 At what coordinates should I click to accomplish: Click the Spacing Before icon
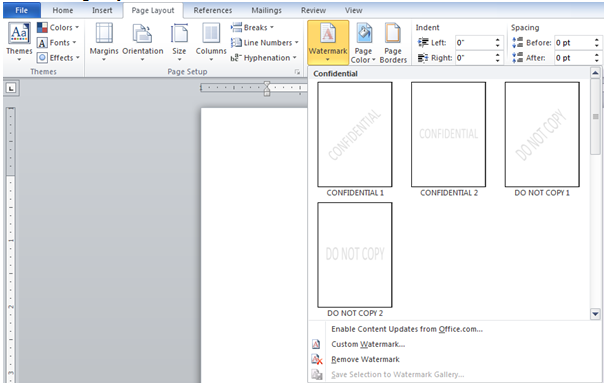(x=517, y=42)
